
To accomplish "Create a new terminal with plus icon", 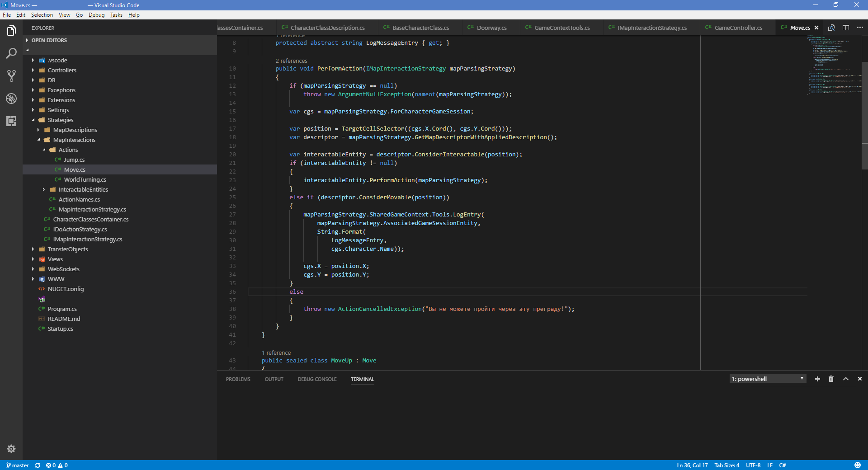I will pos(817,379).
